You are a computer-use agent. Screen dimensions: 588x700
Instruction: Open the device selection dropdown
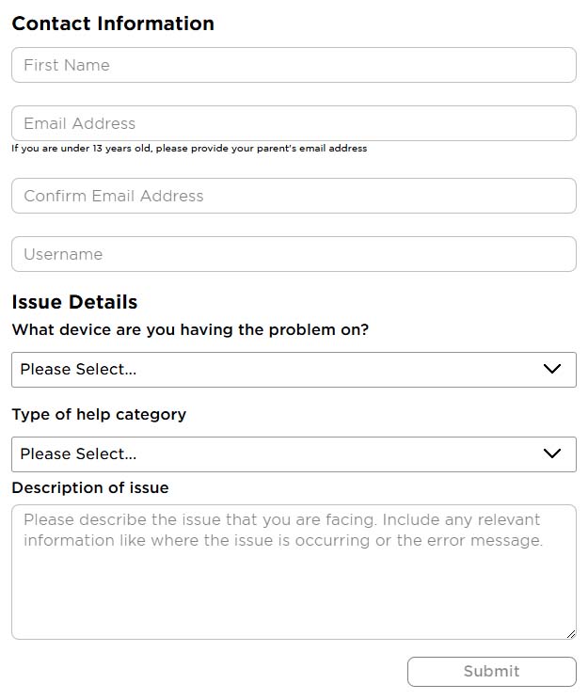[x=294, y=370]
